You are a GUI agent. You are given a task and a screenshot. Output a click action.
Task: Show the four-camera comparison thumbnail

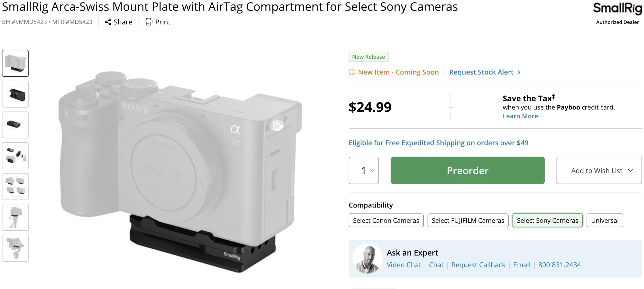15,187
